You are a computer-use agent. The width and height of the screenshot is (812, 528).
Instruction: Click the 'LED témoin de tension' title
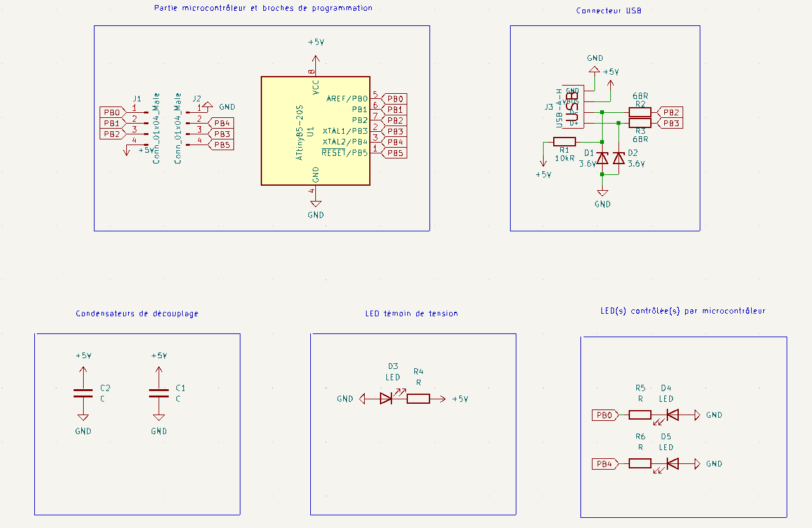tap(412, 314)
